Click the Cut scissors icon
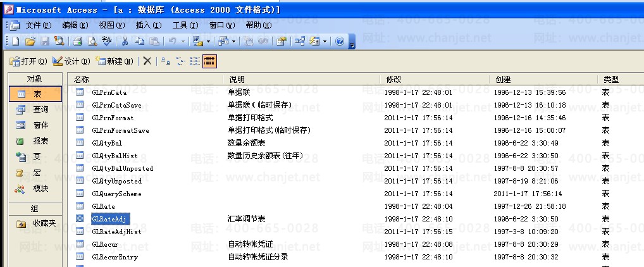Image resolution: width=644 pixels, height=267 pixels. (x=125, y=41)
